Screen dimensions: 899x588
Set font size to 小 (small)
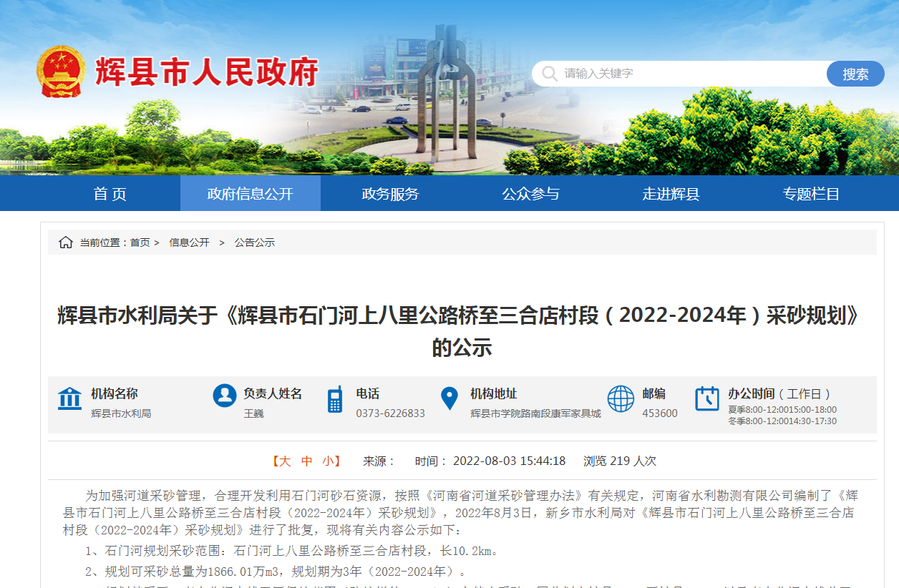pos(328,461)
